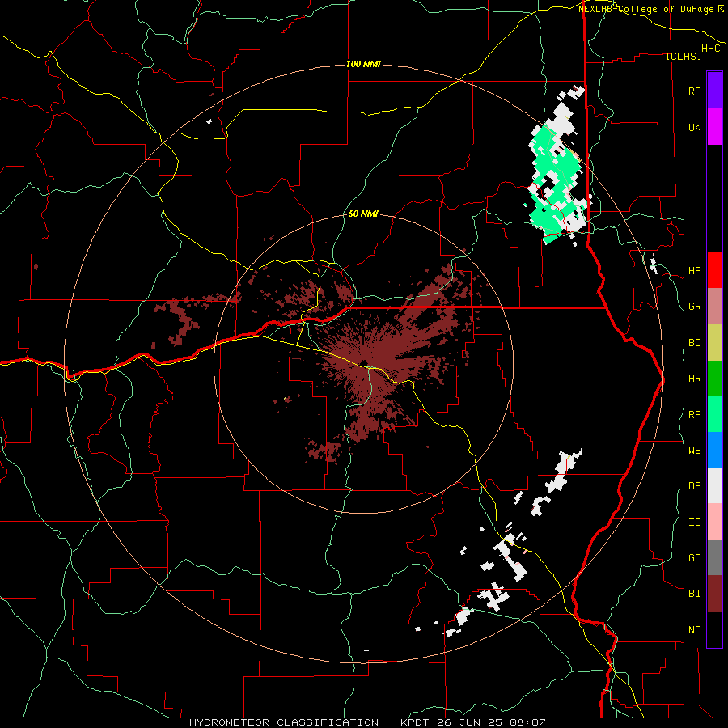Click the HR legend label

click(694, 379)
